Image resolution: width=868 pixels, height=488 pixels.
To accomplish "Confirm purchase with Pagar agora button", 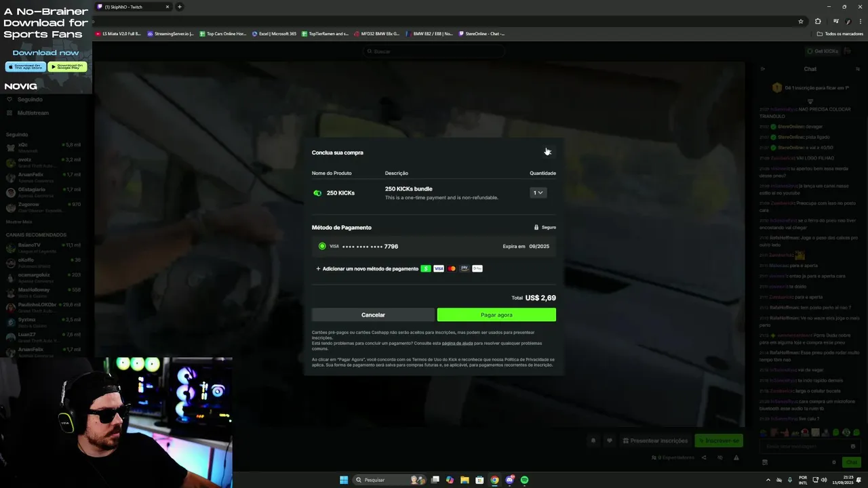I will 496,314.
